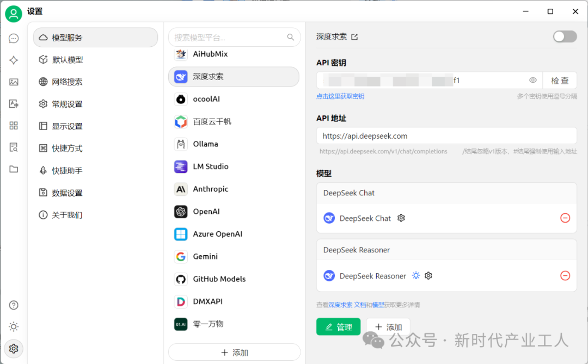Switch theme with the sun icon
Screen dimensions: 588x364
(14, 326)
